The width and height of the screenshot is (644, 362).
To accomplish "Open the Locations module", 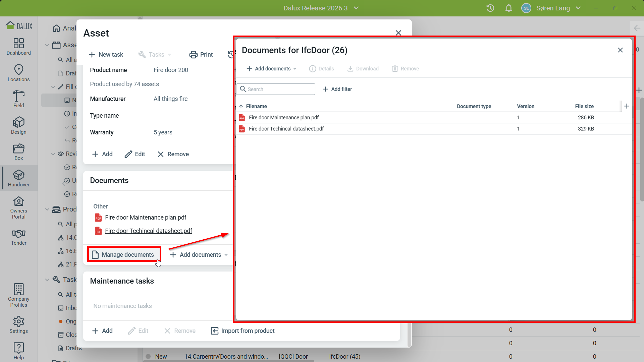I will 19,73.
